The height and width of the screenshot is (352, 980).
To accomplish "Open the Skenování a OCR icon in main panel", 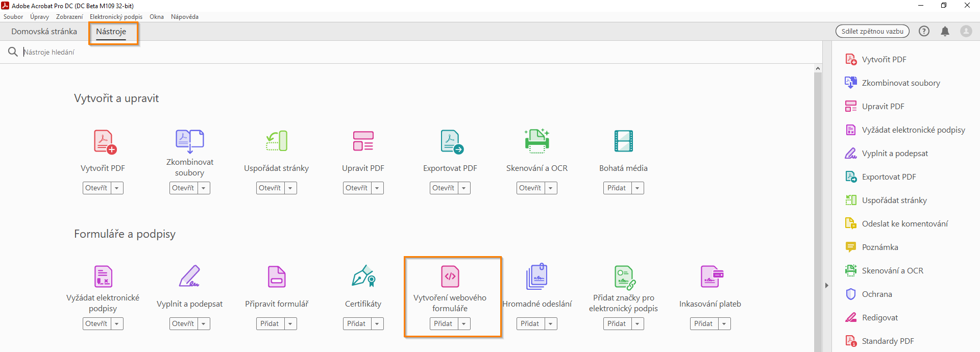I will click(537, 141).
